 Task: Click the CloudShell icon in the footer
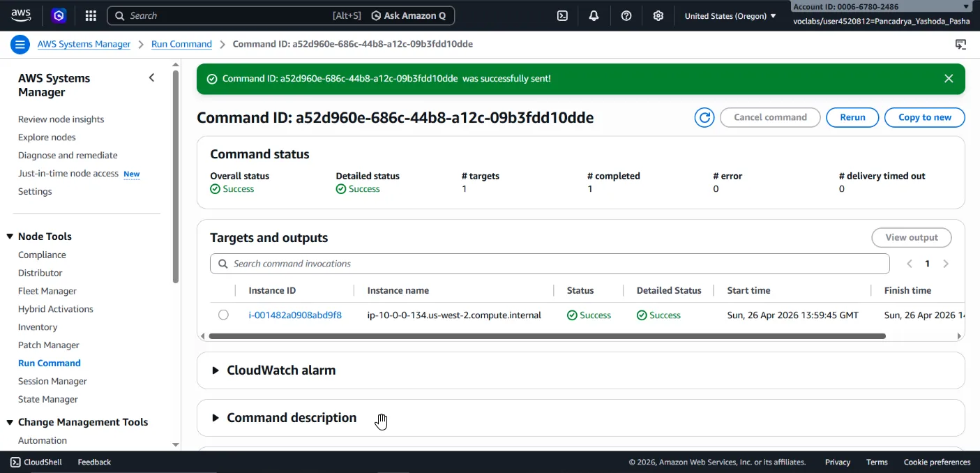click(15, 462)
